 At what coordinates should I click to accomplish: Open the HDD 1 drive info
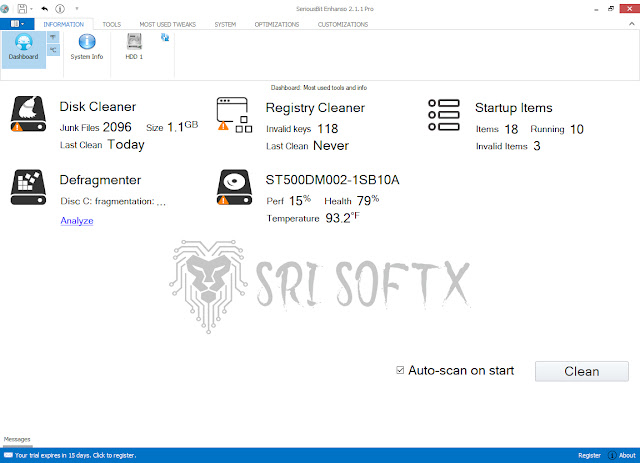pyautogui.click(x=134, y=47)
